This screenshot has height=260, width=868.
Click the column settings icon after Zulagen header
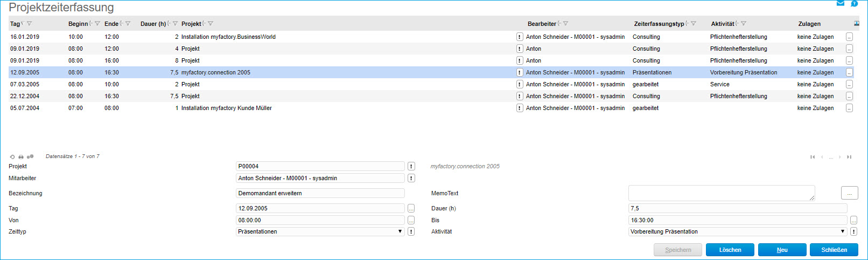pyautogui.click(x=856, y=24)
